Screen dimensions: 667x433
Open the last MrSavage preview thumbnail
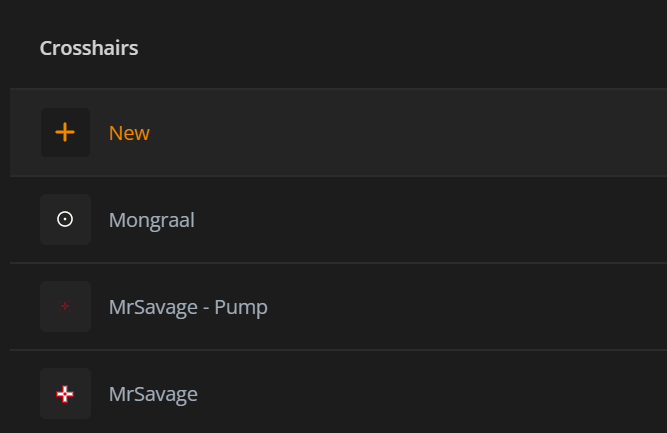pos(65,394)
